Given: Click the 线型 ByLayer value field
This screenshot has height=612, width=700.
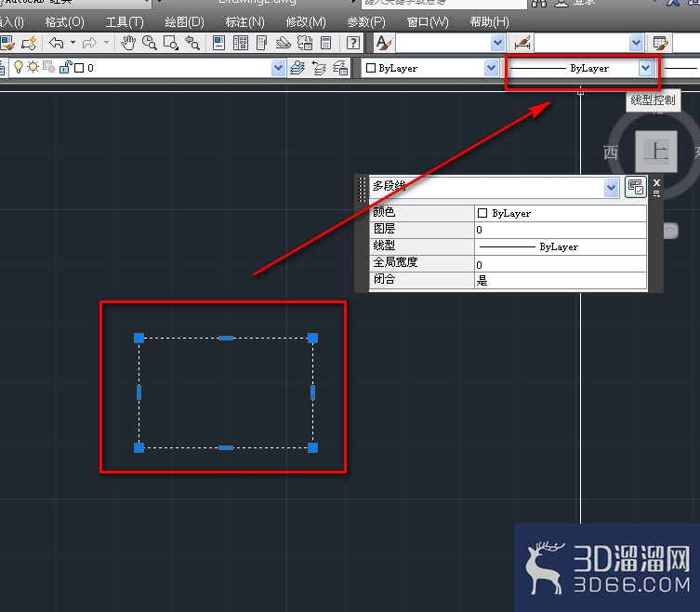Looking at the screenshot, I should pos(561,246).
